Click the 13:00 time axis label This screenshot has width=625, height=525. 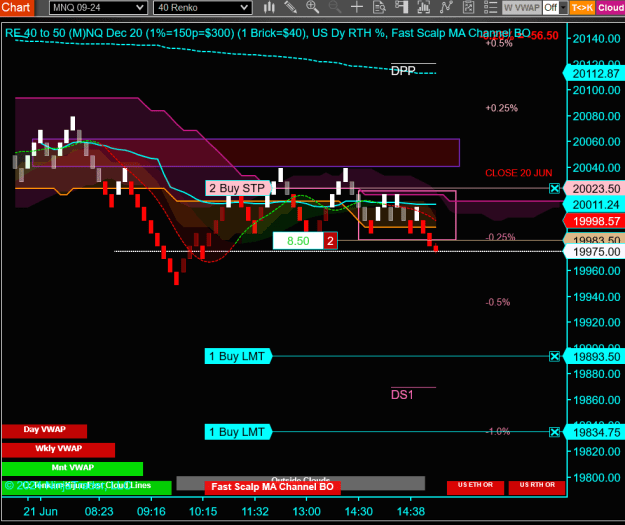pos(306,511)
